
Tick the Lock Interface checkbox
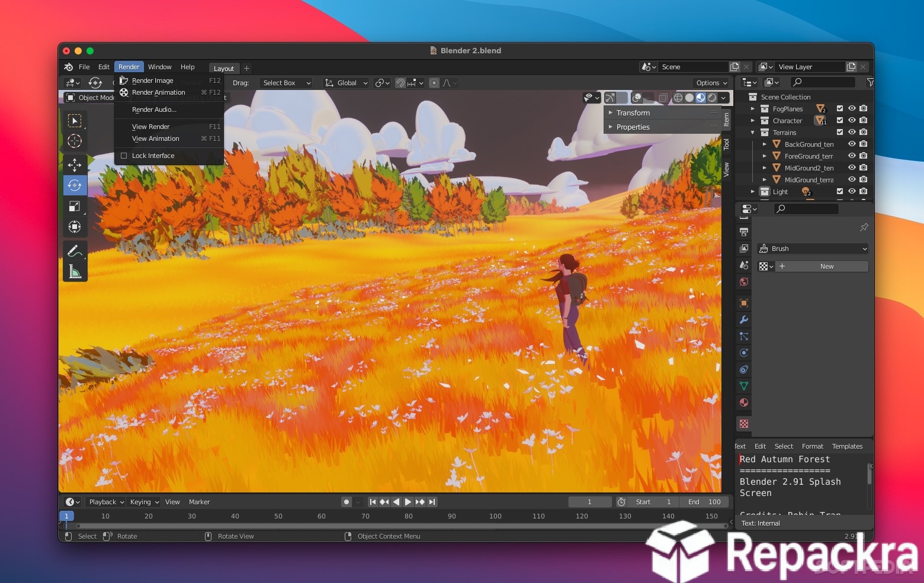pos(124,156)
